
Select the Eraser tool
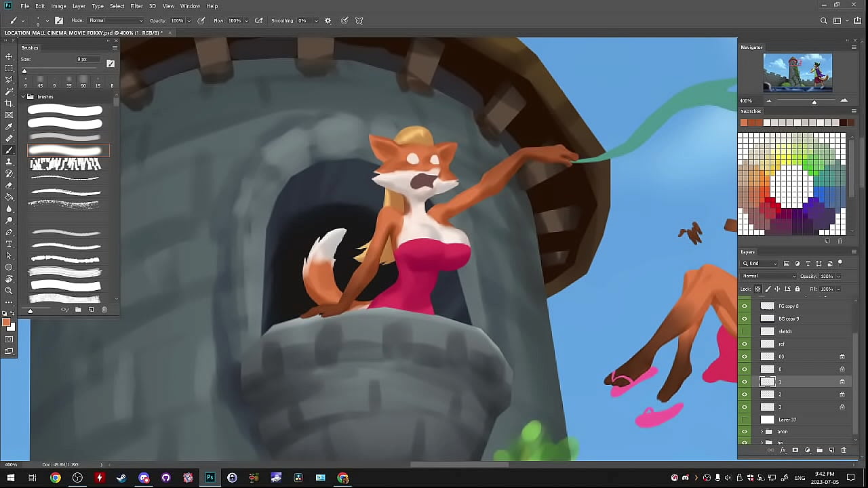9,185
